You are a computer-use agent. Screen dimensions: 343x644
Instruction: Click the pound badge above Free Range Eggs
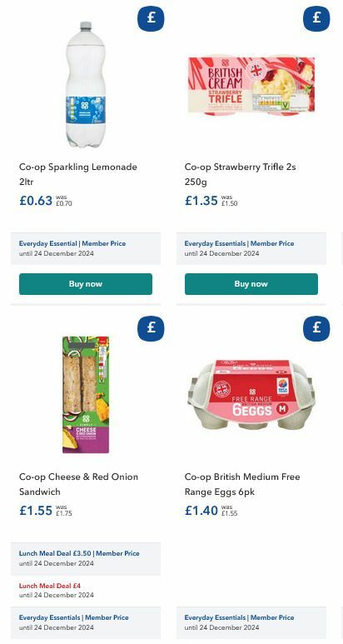coord(316,328)
